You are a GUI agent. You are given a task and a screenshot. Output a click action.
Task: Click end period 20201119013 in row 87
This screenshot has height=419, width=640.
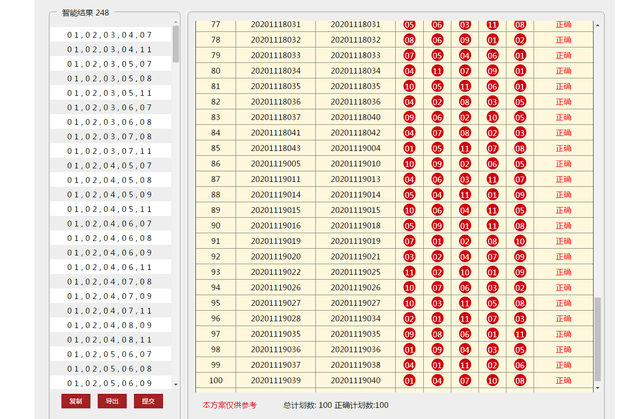(x=356, y=179)
